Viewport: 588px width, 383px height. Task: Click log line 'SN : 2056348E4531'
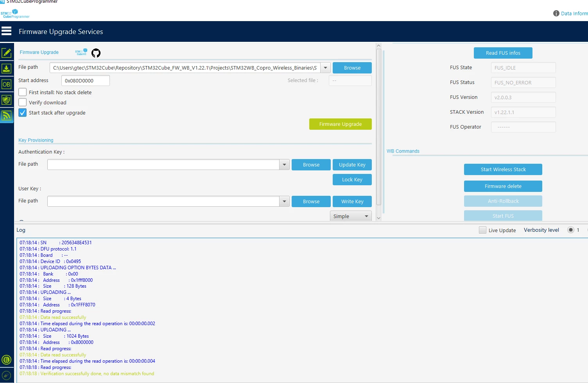pos(56,243)
